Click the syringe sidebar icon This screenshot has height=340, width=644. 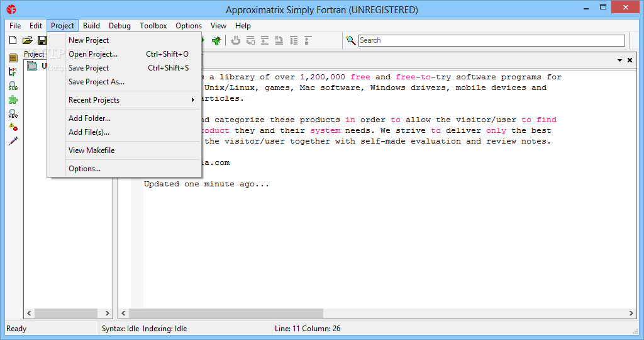point(13,141)
